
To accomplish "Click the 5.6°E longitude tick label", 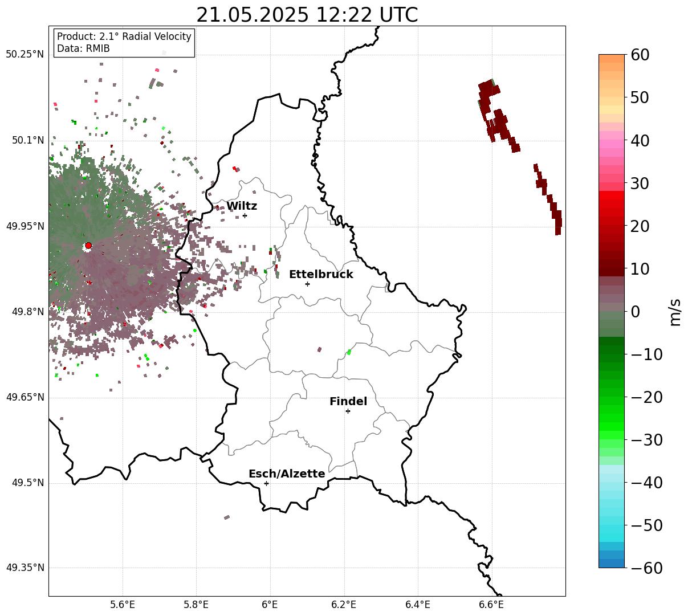I will [123, 605].
